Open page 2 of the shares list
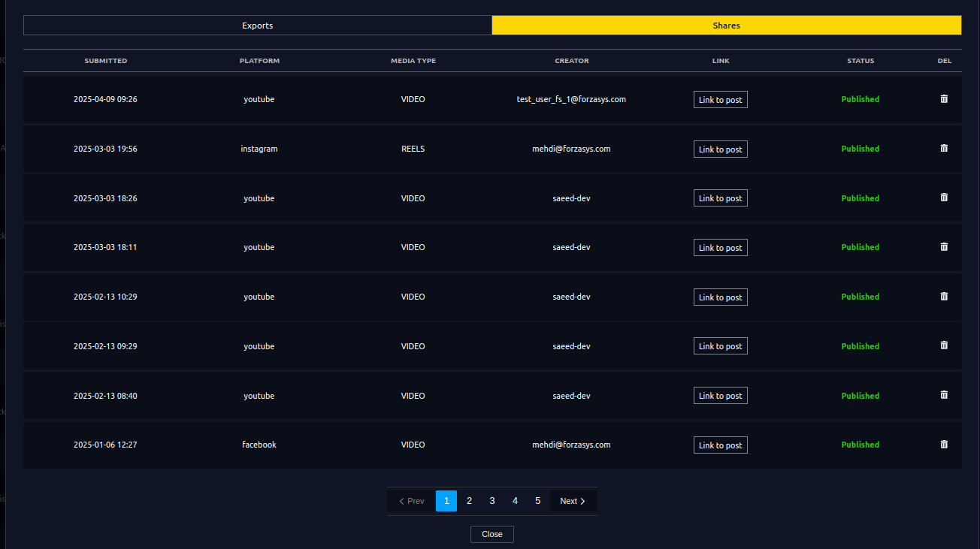The height and width of the screenshot is (549, 980). [469, 500]
